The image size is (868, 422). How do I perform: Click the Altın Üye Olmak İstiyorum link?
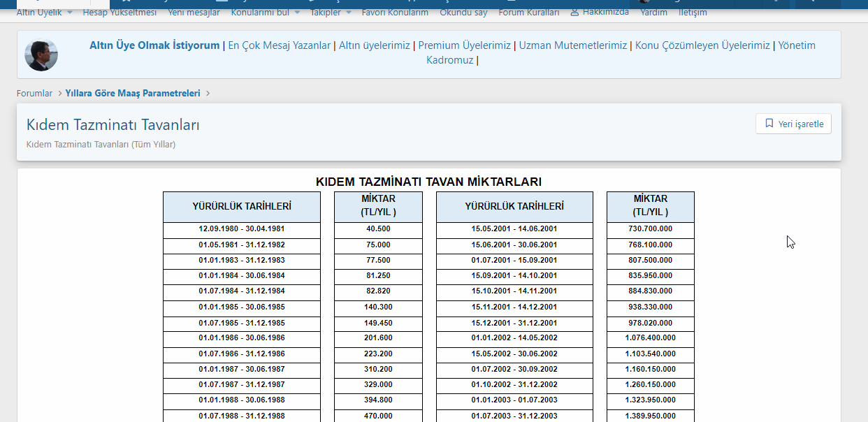(154, 45)
